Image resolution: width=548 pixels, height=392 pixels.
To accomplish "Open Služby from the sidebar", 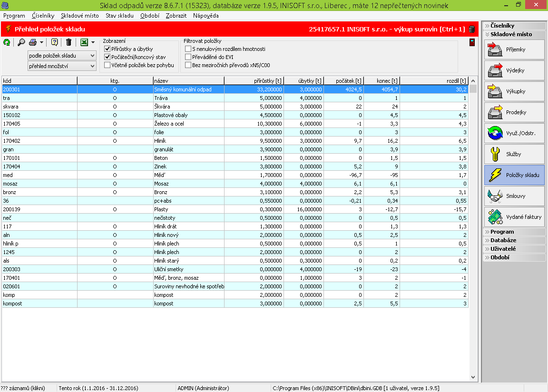I will pos(514,155).
